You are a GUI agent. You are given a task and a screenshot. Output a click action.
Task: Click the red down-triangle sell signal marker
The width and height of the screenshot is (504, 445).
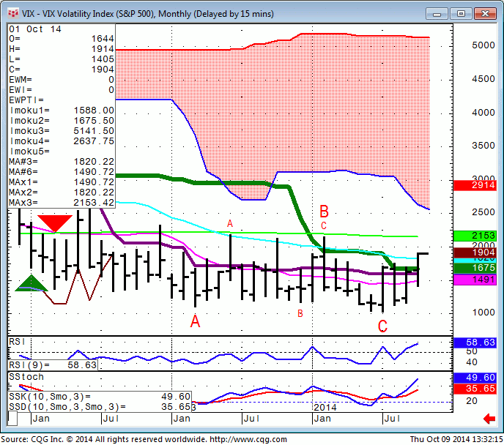pyautogui.click(x=55, y=223)
